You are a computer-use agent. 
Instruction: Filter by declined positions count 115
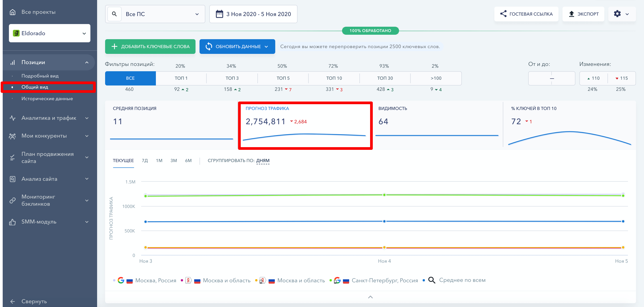click(x=622, y=79)
